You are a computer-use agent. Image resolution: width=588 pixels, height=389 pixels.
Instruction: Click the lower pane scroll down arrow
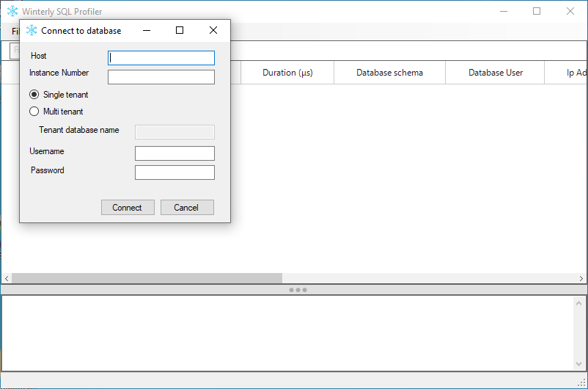point(578,364)
